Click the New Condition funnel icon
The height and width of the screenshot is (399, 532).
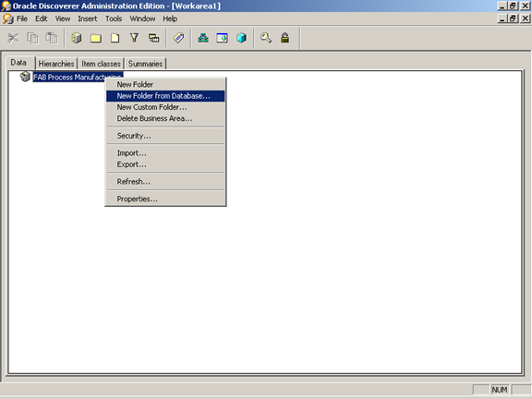click(x=134, y=38)
